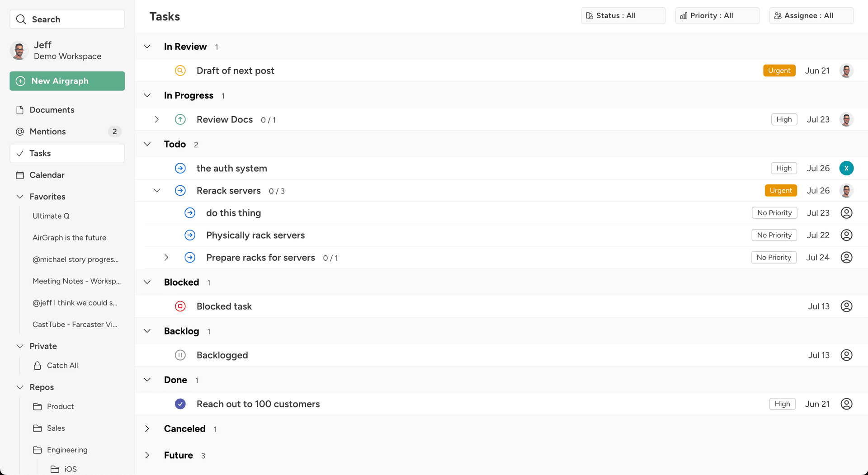Click the In Progress status icon on Review Docs
The height and width of the screenshot is (475, 868).
(x=180, y=120)
